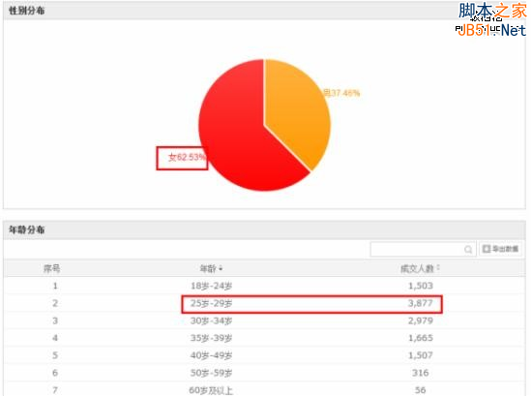Click the 女62.53% pie label

click(187, 157)
